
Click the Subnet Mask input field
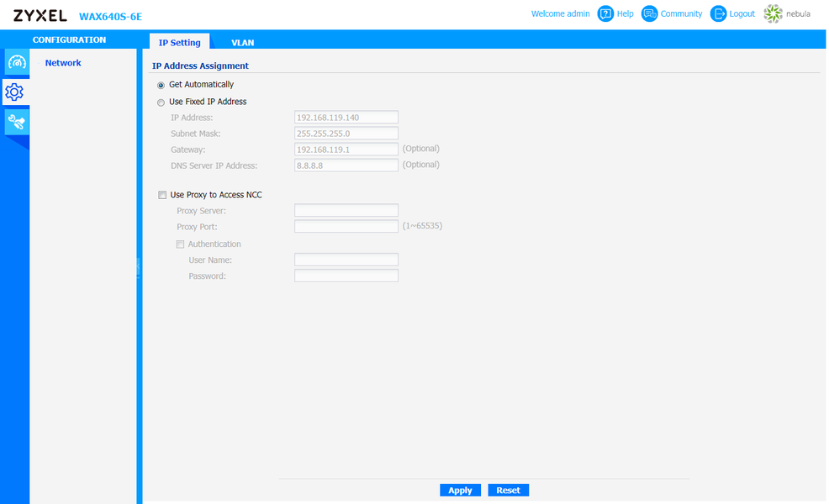pyautogui.click(x=346, y=133)
